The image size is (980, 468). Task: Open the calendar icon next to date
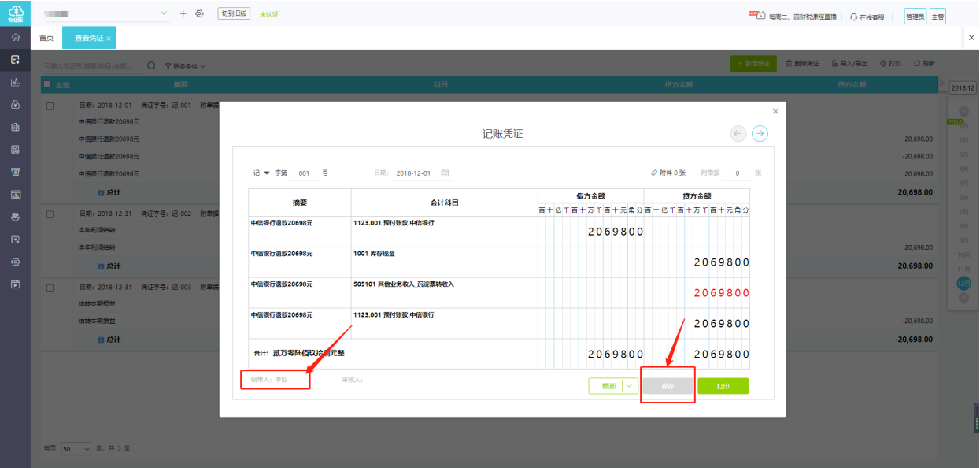tap(445, 173)
